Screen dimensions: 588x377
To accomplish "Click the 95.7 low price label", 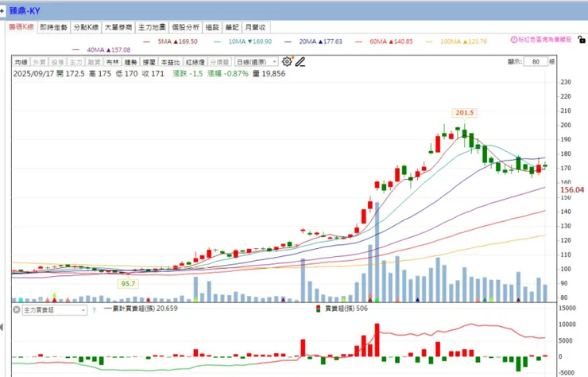I will click(x=128, y=283).
